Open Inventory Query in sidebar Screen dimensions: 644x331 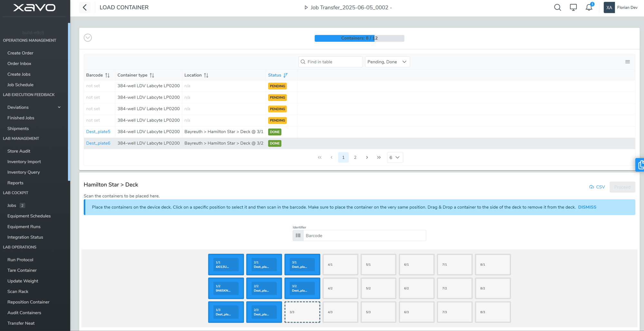(x=24, y=172)
